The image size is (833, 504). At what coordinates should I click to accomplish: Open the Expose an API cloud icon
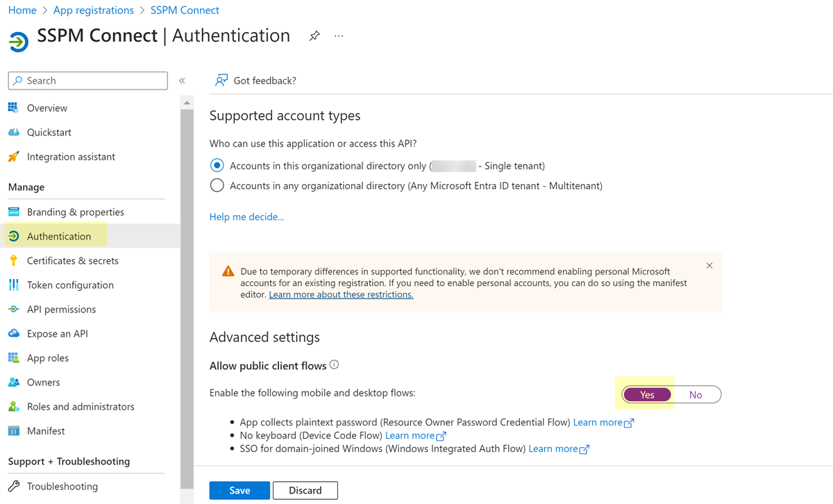pos(13,333)
